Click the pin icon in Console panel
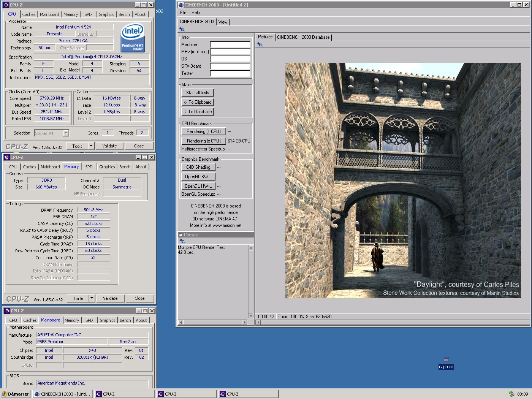The width and height of the screenshot is (532, 399). (x=182, y=241)
